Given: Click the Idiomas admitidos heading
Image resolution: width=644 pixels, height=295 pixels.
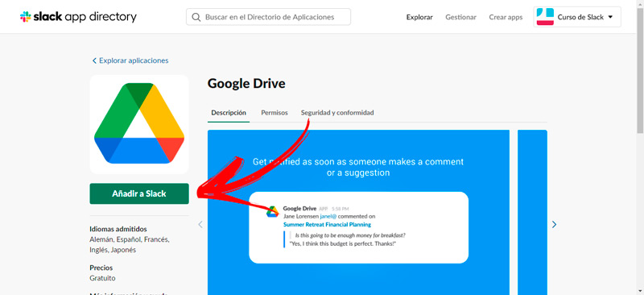Looking at the screenshot, I should click(118, 229).
